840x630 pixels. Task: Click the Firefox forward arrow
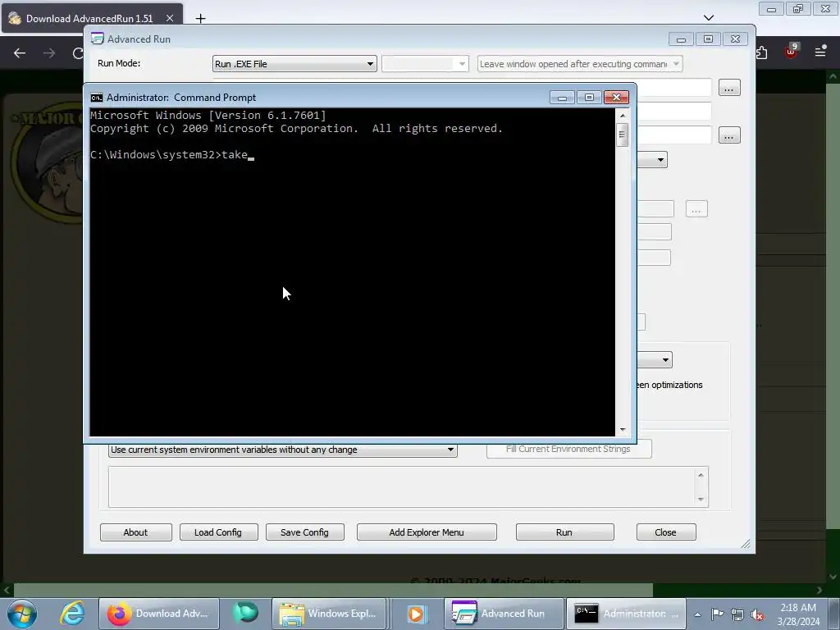49,53
